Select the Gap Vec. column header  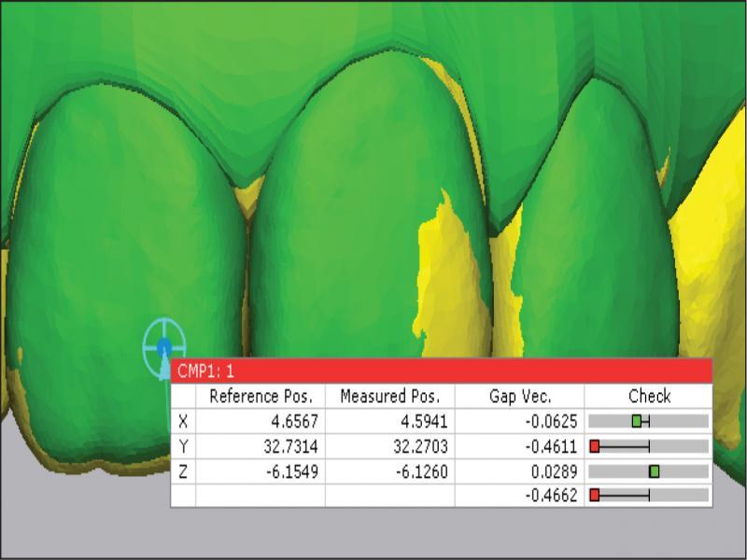[x=519, y=396]
